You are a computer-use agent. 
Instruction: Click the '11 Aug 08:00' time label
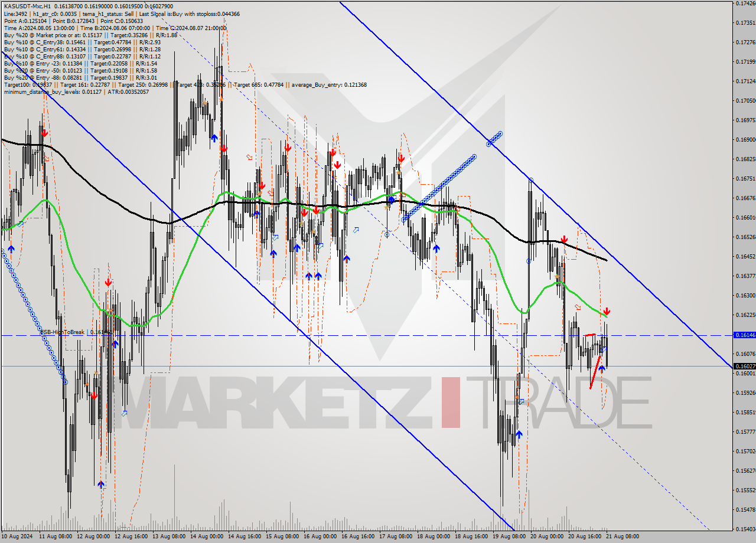pyautogui.click(x=56, y=537)
